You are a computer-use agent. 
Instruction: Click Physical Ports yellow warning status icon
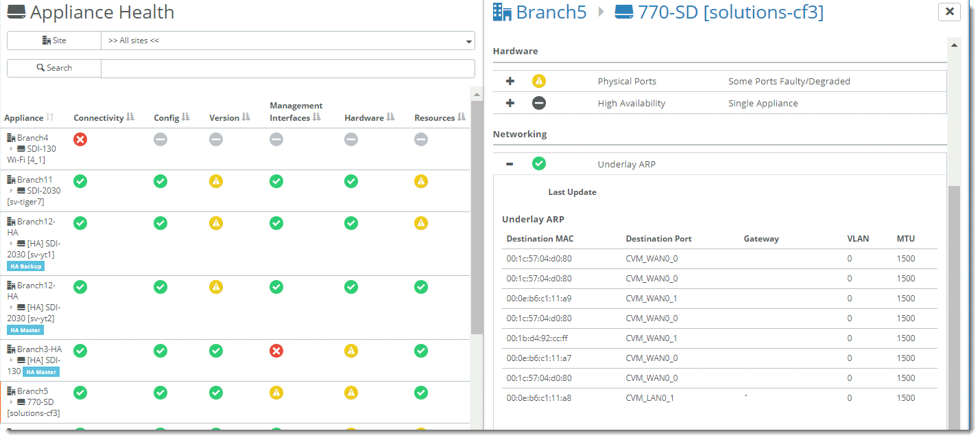click(x=539, y=81)
